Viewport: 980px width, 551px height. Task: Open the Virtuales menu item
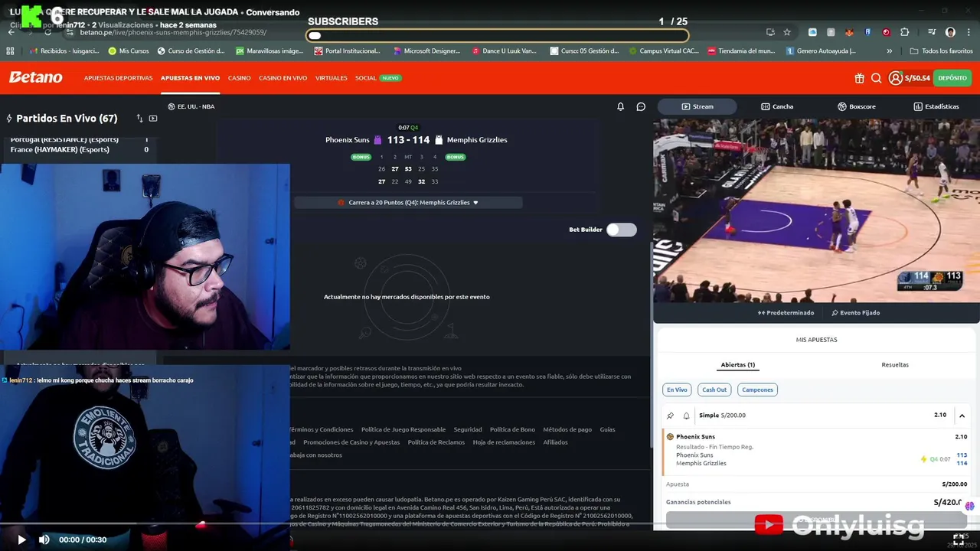click(331, 78)
